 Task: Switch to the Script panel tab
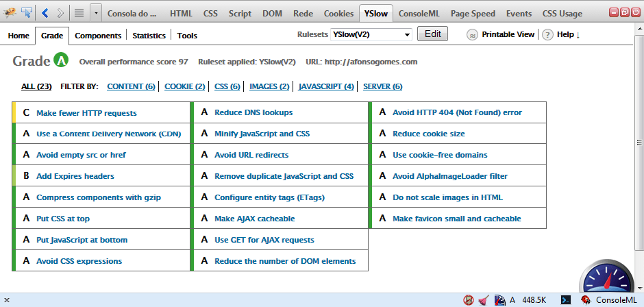tap(240, 14)
